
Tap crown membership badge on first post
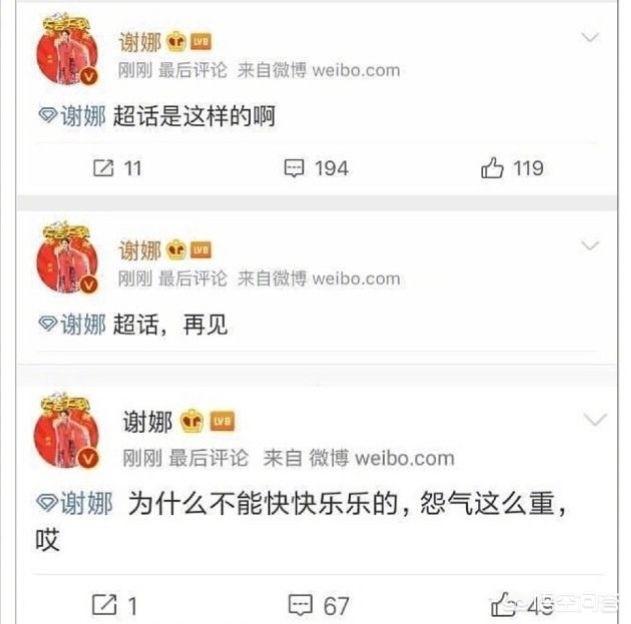tap(176, 41)
